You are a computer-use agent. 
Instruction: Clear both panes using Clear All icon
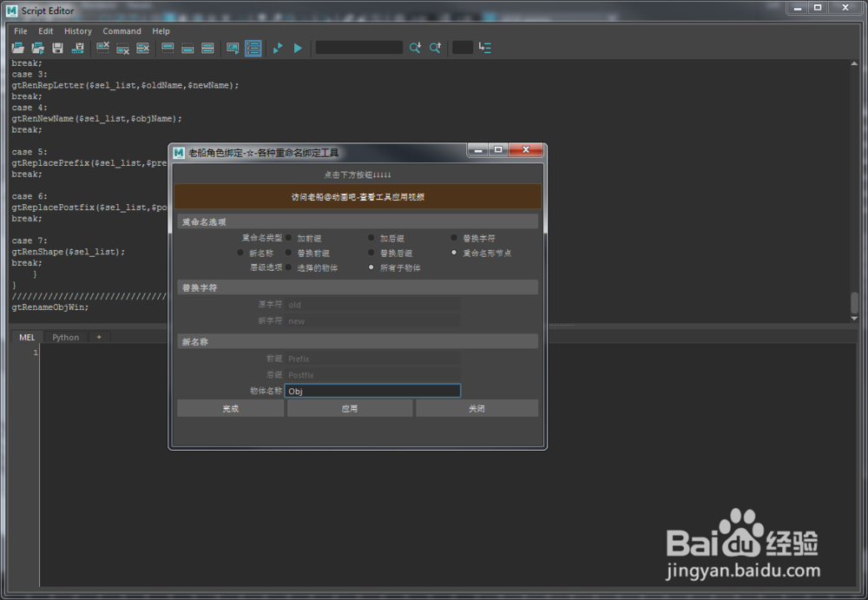tap(142, 48)
